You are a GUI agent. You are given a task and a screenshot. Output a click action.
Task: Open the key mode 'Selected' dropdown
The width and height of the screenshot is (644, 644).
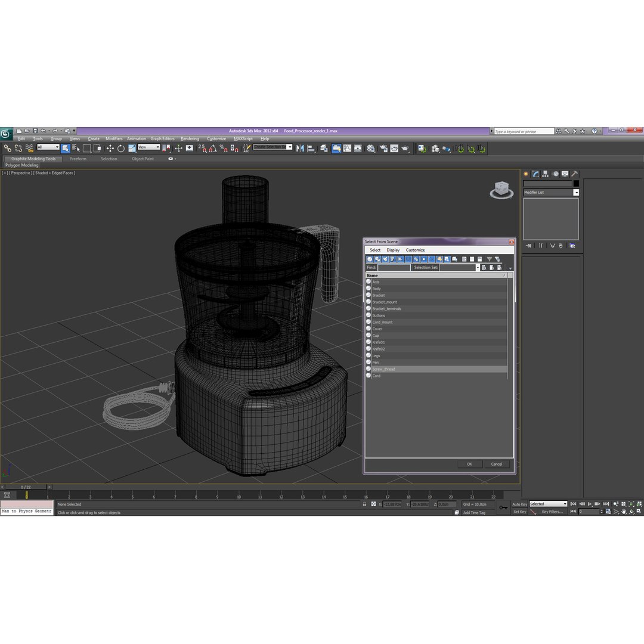point(548,504)
